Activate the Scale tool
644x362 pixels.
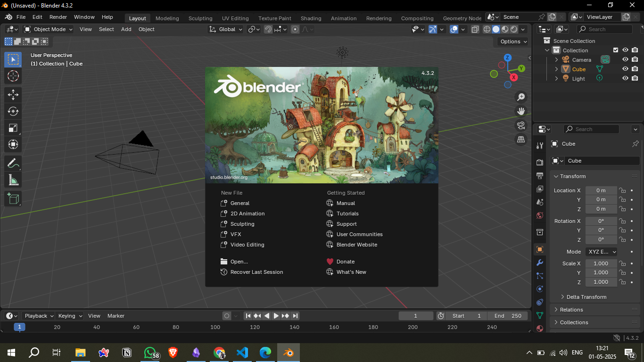pyautogui.click(x=13, y=128)
